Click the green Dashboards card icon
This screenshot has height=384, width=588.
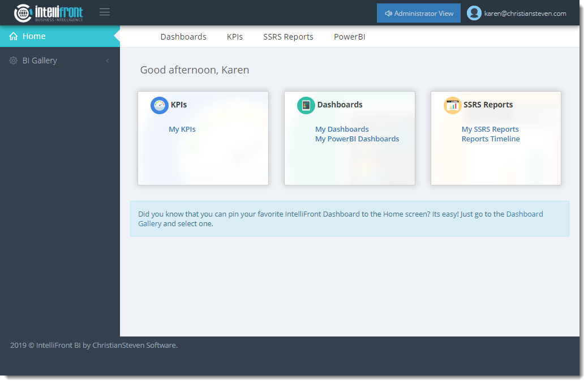click(x=306, y=105)
